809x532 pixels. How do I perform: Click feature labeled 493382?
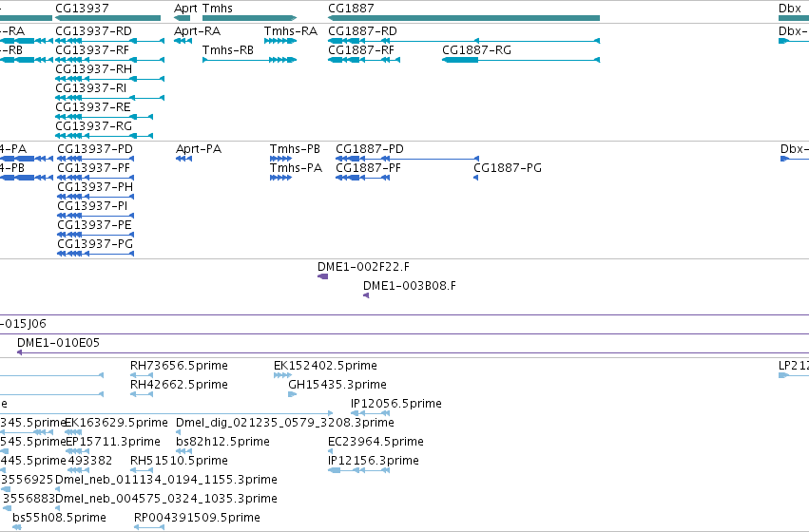pyautogui.click(x=78, y=470)
